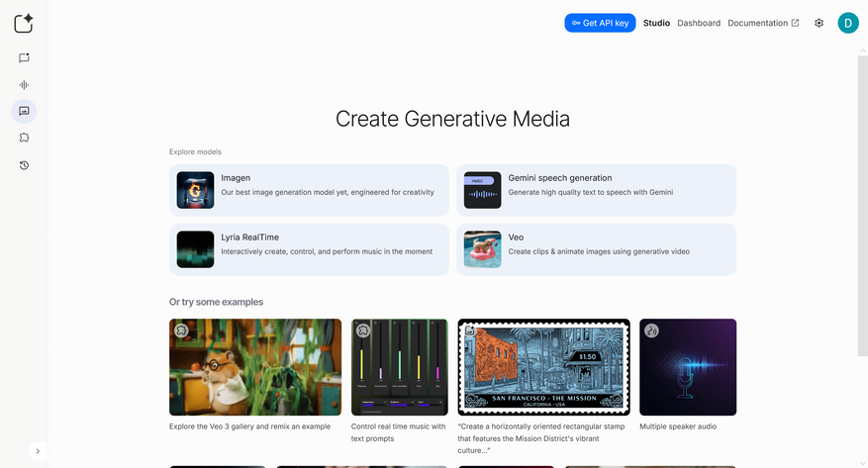The image size is (868, 468).
Task: Expand the sidebar with chevron arrow
Action: coord(38,451)
